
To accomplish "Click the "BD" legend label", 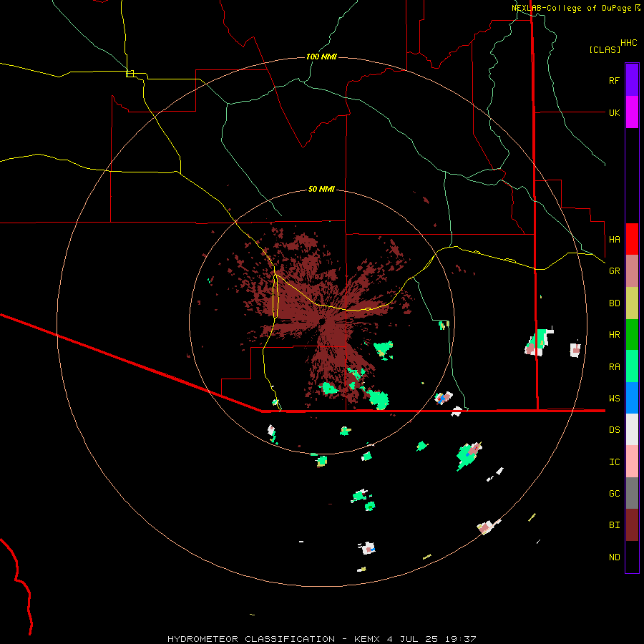I will pos(614,303).
